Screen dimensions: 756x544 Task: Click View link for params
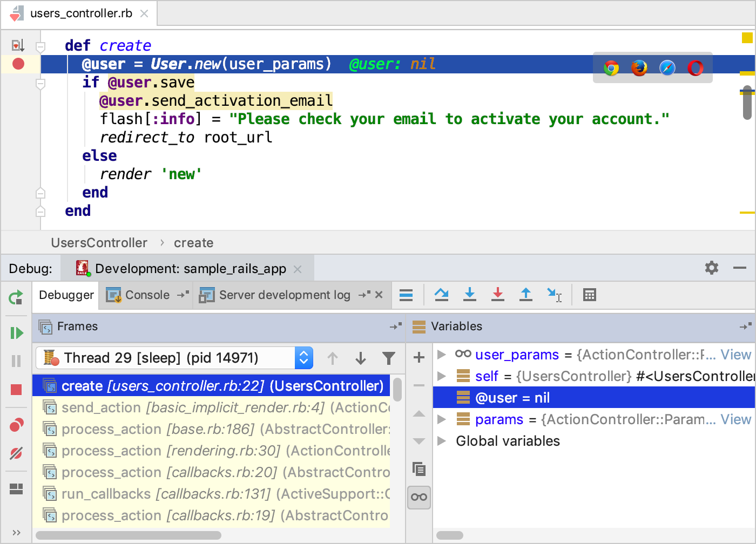click(x=736, y=419)
